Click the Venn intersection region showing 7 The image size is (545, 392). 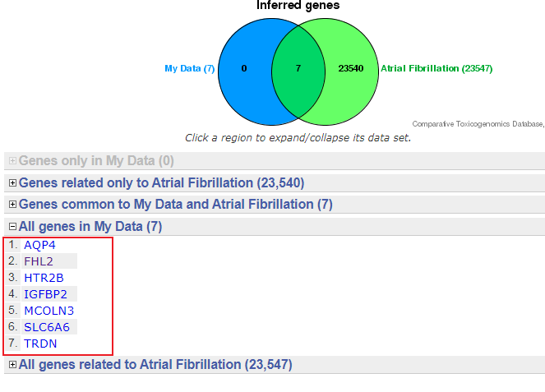298,69
